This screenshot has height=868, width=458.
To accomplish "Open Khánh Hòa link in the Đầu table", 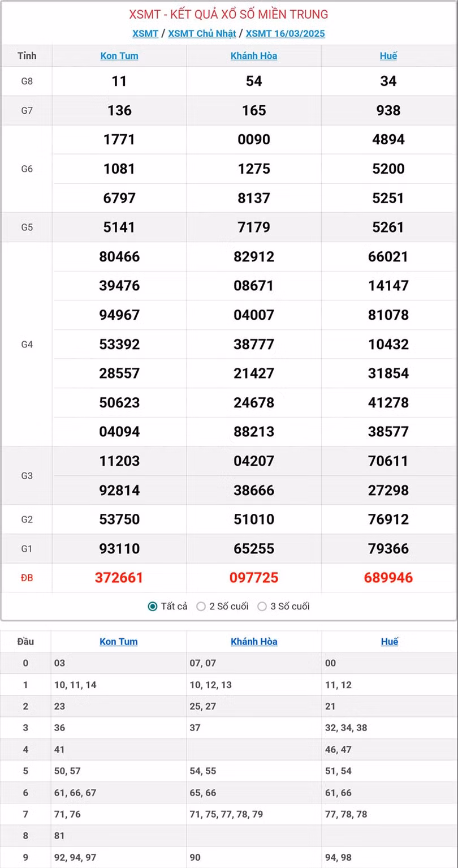I will coord(254,642).
